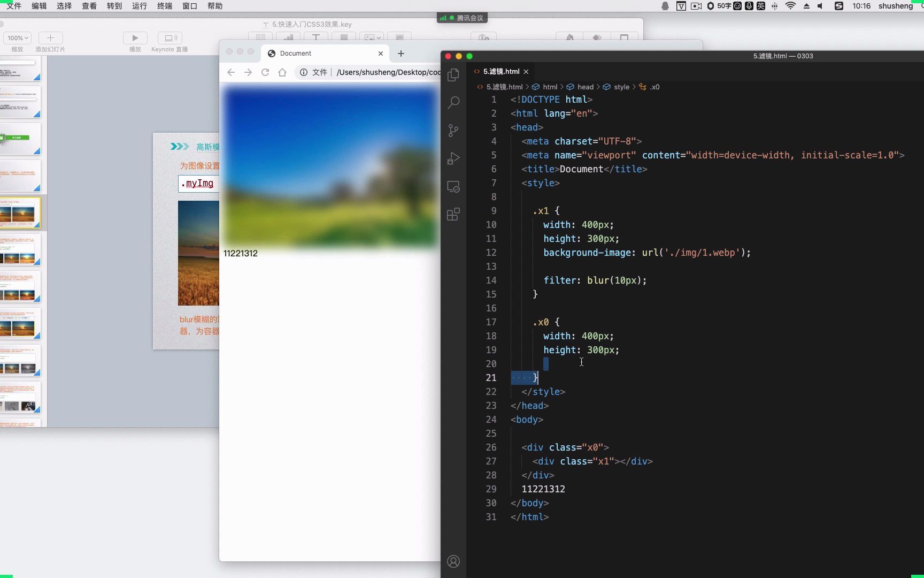Open shusheng user menu in menu bar
Image resolution: width=924 pixels, height=578 pixels.
pyautogui.click(x=896, y=6)
